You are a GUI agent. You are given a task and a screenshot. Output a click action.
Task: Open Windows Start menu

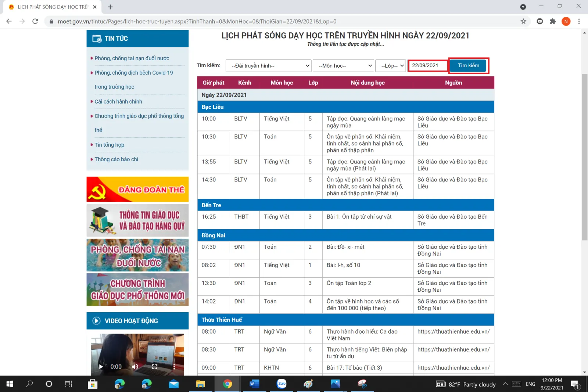tap(10, 384)
